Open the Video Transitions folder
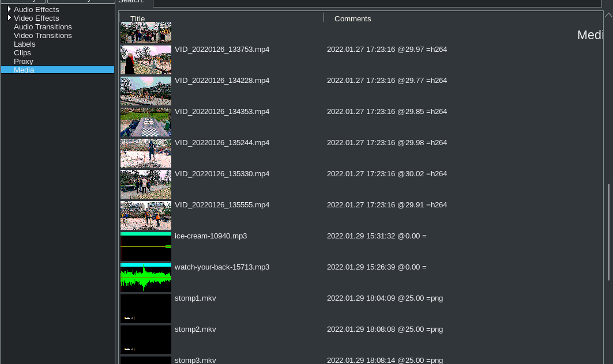 [x=43, y=36]
